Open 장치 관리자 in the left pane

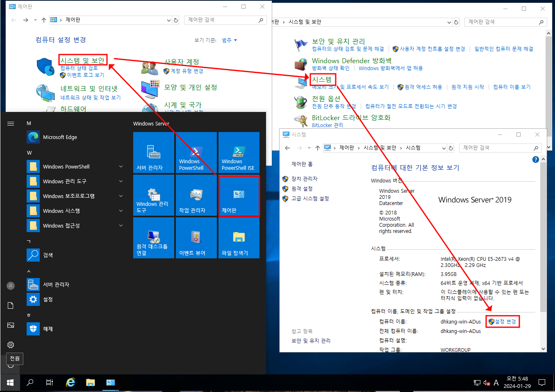[305, 179]
